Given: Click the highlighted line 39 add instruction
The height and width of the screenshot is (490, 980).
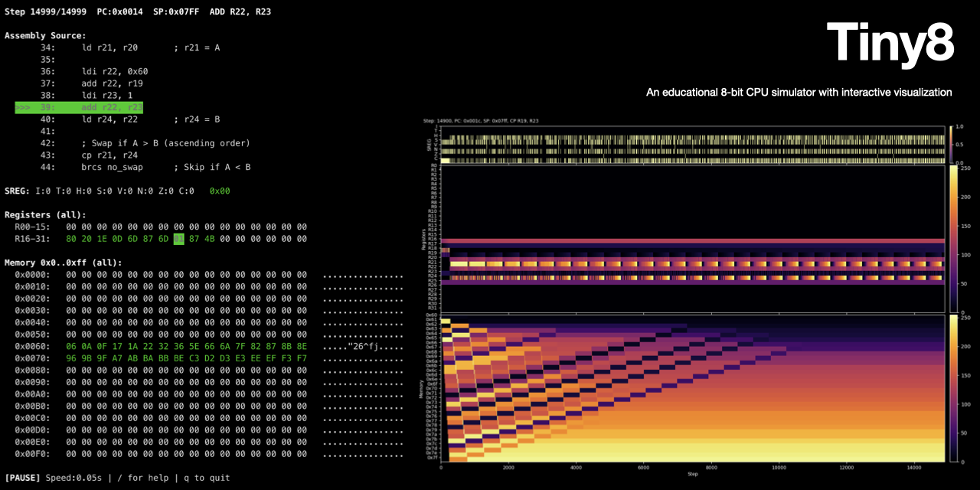Looking at the screenshot, I should [112, 107].
